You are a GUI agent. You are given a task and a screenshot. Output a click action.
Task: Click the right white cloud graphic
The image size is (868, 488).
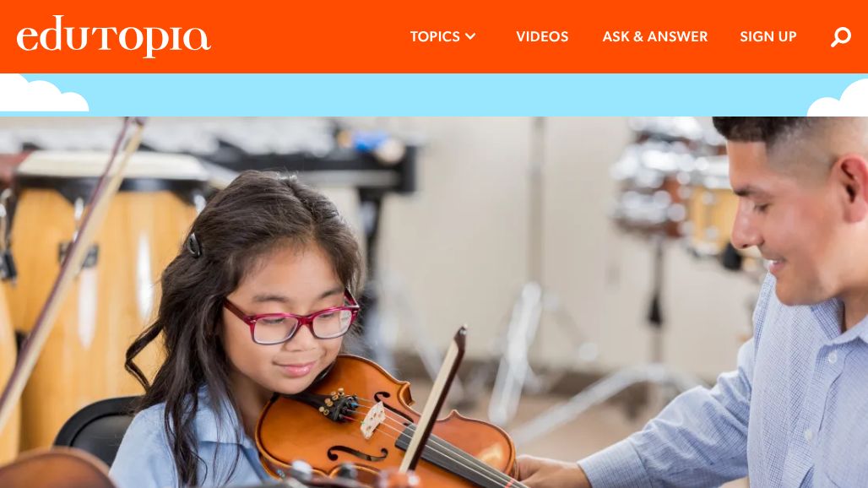pyautogui.click(x=838, y=98)
